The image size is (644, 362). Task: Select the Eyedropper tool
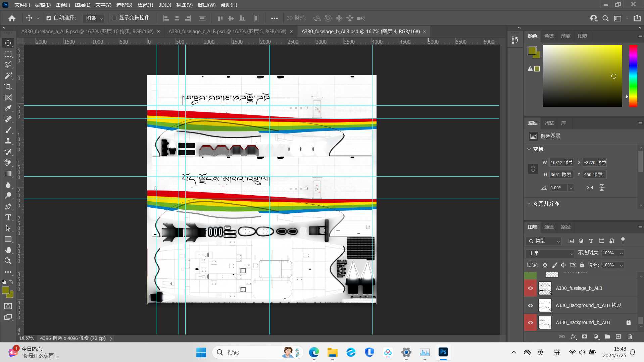click(8, 108)
